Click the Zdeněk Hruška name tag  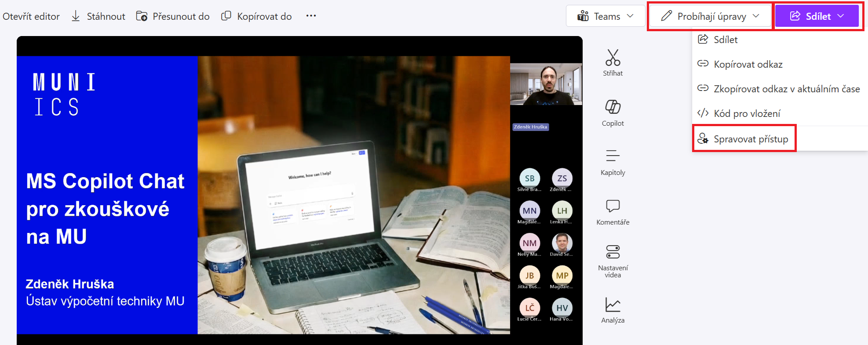click(x=531, y=127)
